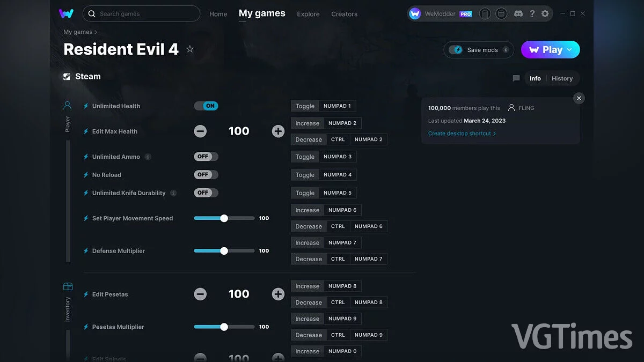Click the lightning icon beside Unlimited Health
644x362 pixels.
(86, 106)
